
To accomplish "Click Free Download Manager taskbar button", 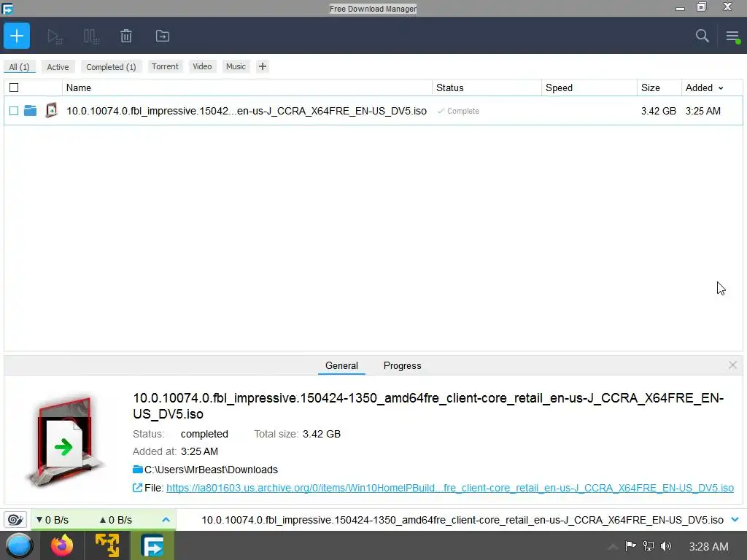I will pyautogui.click(x=152, y=545).
